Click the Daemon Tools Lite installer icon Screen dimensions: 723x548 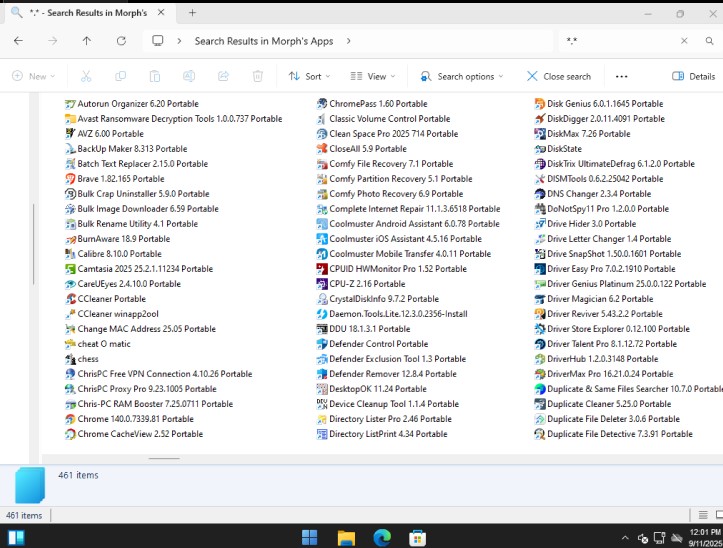pos(322,314)
